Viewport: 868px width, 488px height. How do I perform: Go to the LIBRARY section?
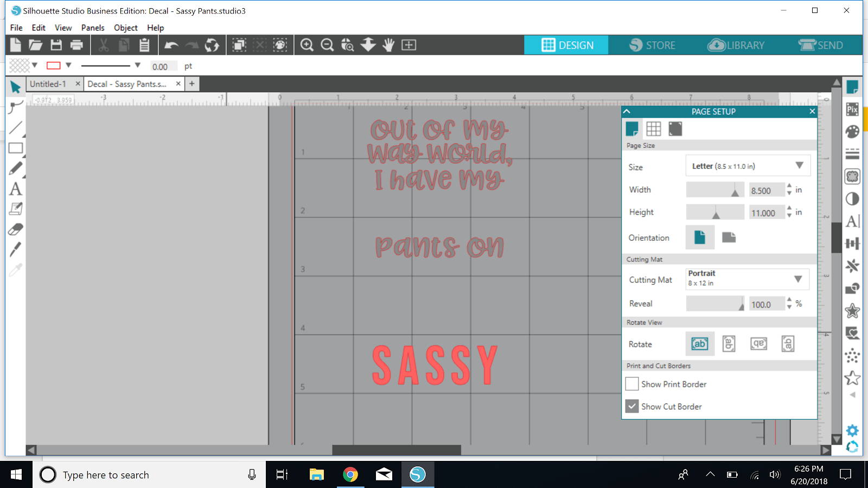(x=736, y=45)
